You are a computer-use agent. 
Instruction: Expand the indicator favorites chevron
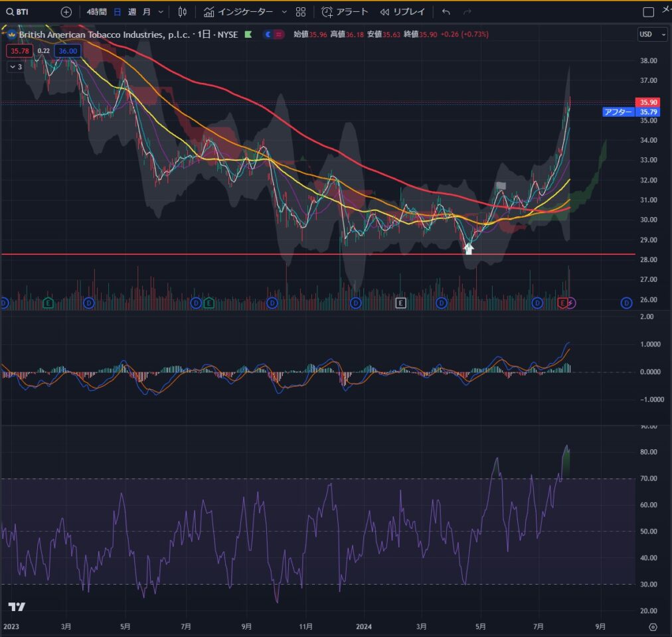(x=284, y=12)
